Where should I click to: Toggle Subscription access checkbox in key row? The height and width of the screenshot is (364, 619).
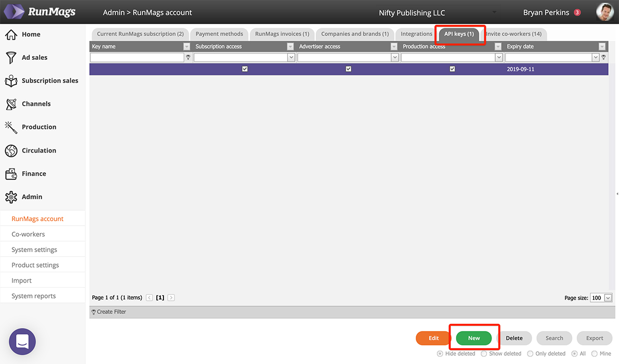point(245,69)
